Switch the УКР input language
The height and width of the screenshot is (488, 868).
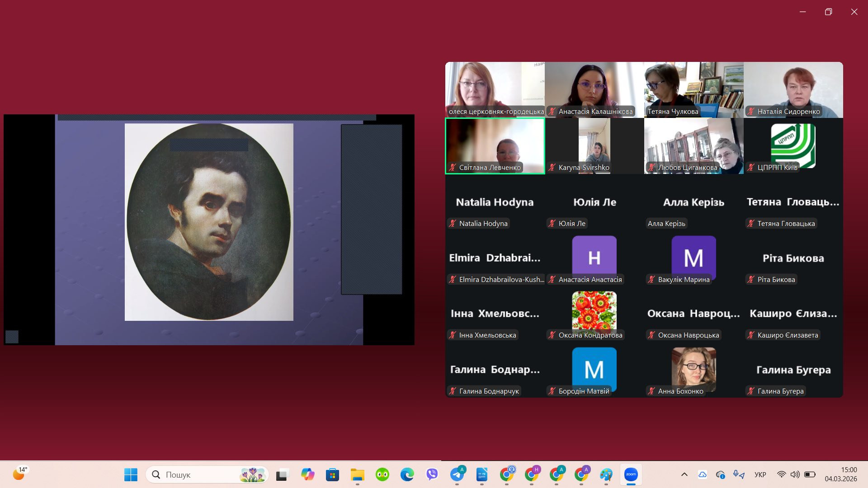point(760,474)
